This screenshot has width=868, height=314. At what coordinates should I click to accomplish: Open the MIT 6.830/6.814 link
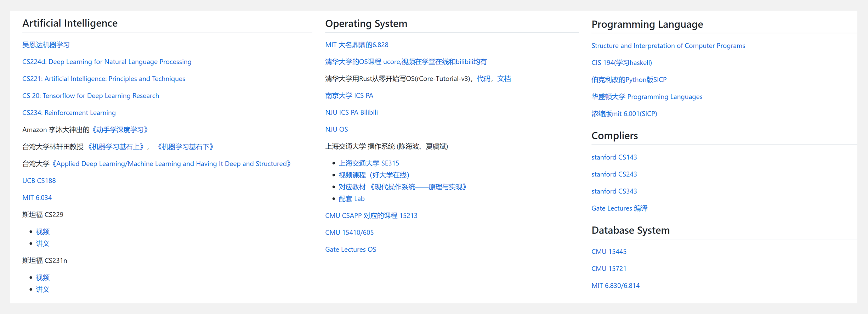coord(615,286)
